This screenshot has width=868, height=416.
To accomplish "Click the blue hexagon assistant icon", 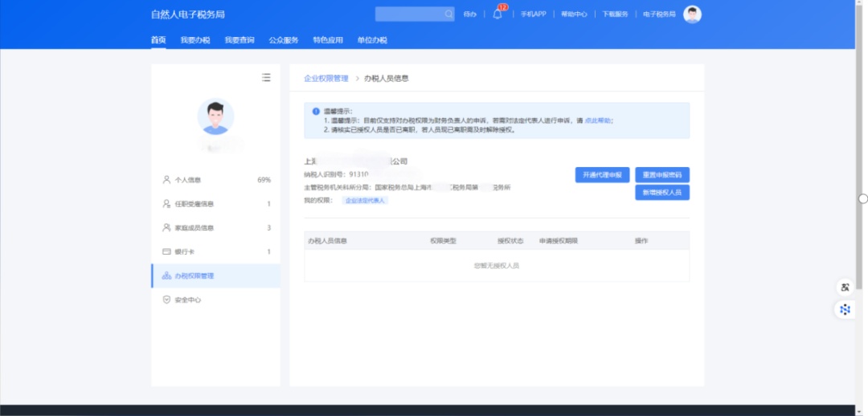I will 845,309.
